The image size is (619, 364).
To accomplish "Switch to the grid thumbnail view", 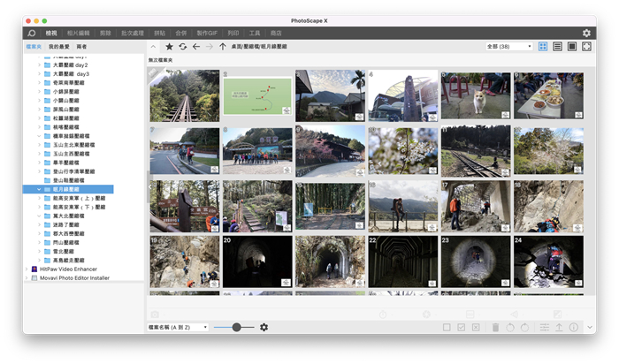I will 543,46.
